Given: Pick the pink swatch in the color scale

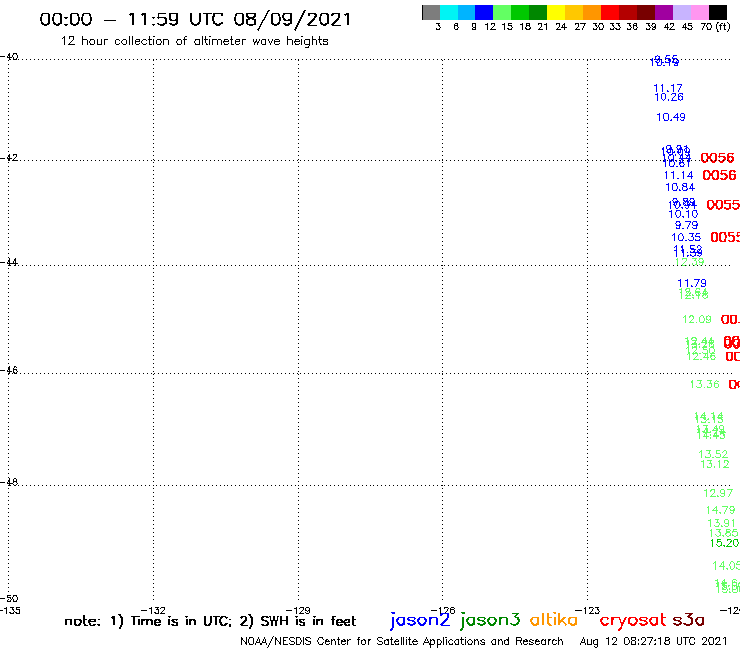Looking at the screenshot, I should 699,12.
